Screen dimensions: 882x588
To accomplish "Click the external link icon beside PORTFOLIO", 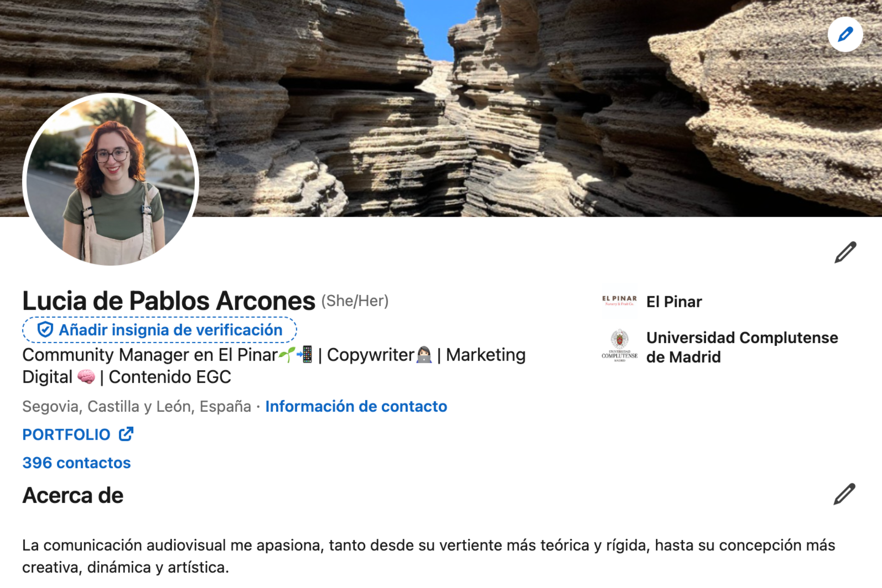I will (x=126, y=434).
